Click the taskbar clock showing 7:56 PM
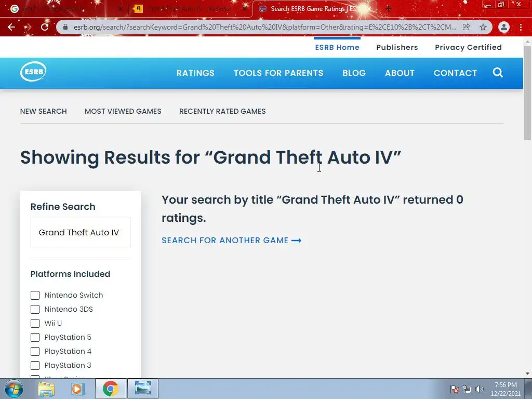The image size is (532, 399). pyautogui.click(x=505, y=389)
